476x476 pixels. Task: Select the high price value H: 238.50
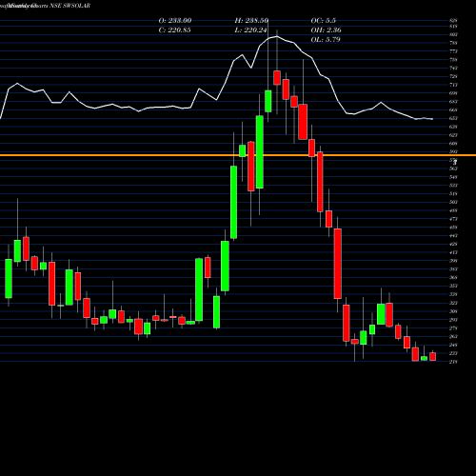(x=251, y=21)
